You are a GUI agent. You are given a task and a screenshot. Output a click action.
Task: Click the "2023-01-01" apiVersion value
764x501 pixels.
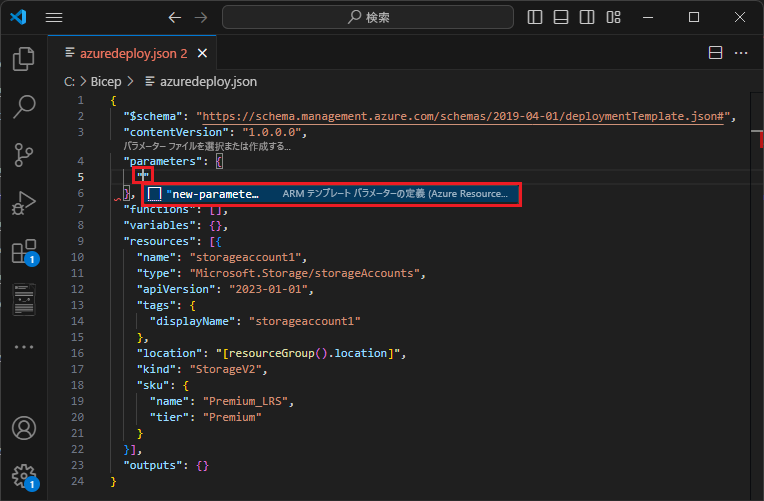pos(268,289)
